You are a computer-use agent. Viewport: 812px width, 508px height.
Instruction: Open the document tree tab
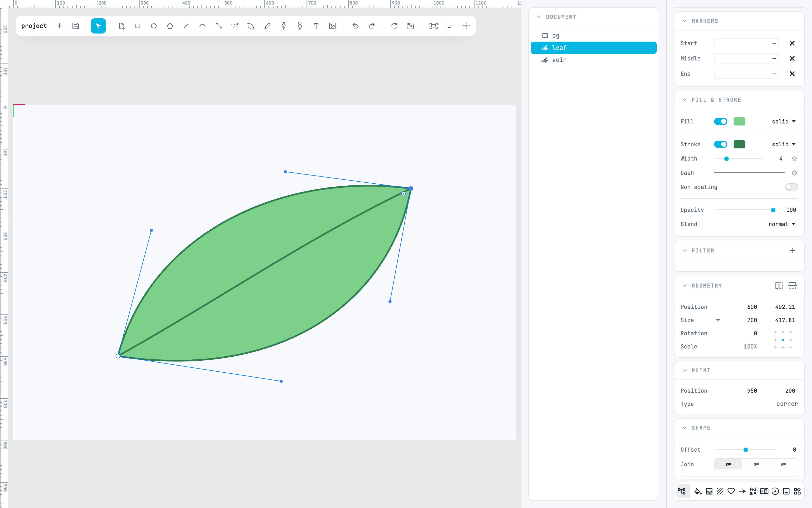click(682, 491)
